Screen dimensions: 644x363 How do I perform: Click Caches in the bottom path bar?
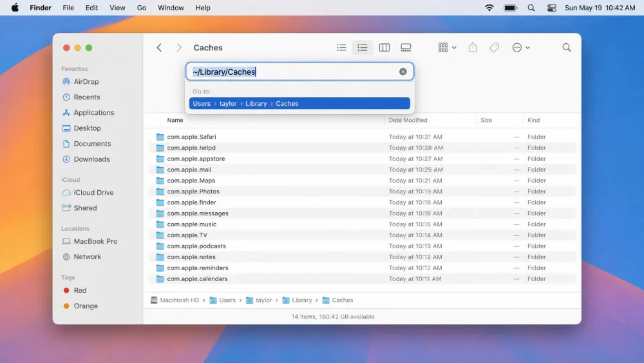pos(337,300)
